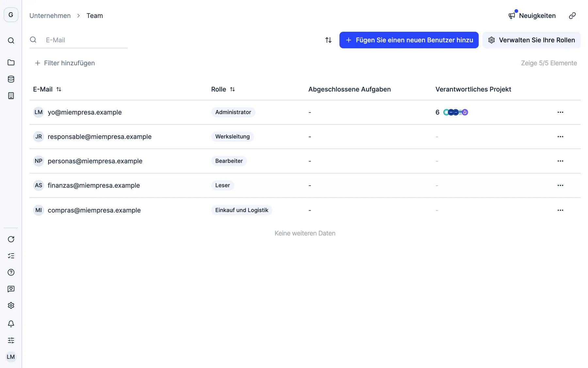Open the search icon in sidebar

[x=11, y=41]
